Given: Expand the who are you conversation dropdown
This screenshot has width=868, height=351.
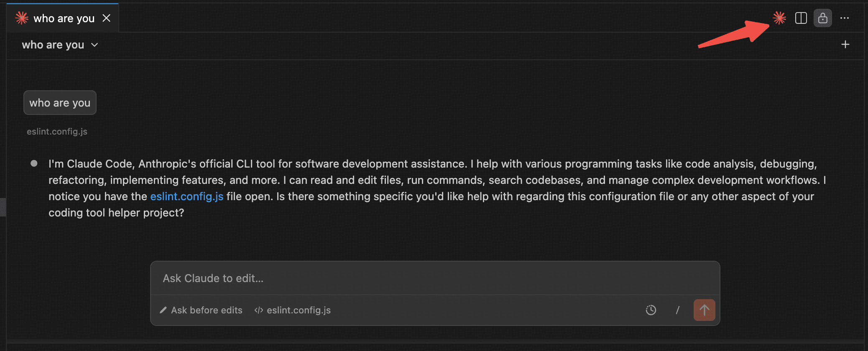Looking at the screenshot, I should tap(94, 45).
